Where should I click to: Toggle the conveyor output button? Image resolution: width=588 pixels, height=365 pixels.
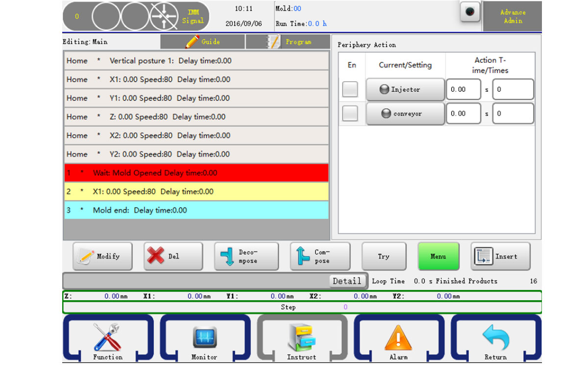(x=405, y=113)
